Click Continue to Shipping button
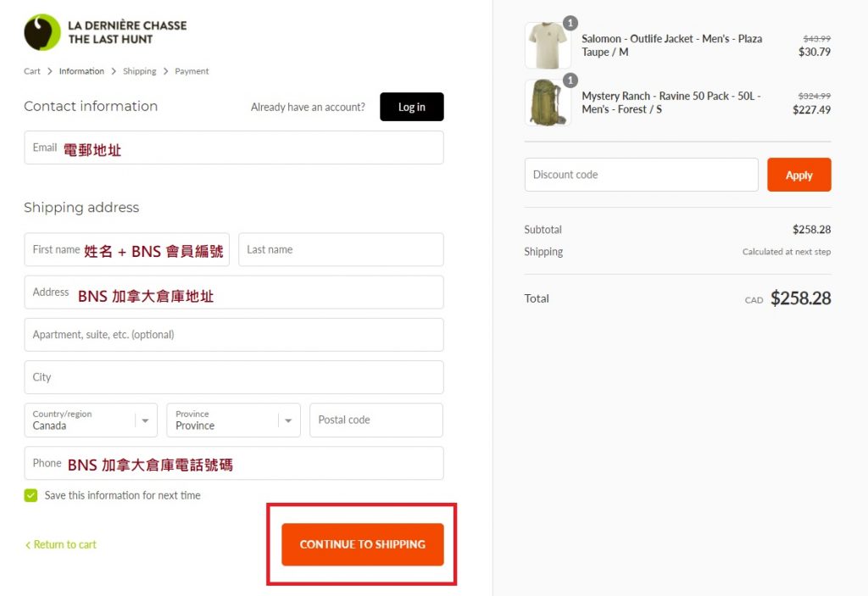The height and width of the screenshot is (596, 868). point(363,544)
